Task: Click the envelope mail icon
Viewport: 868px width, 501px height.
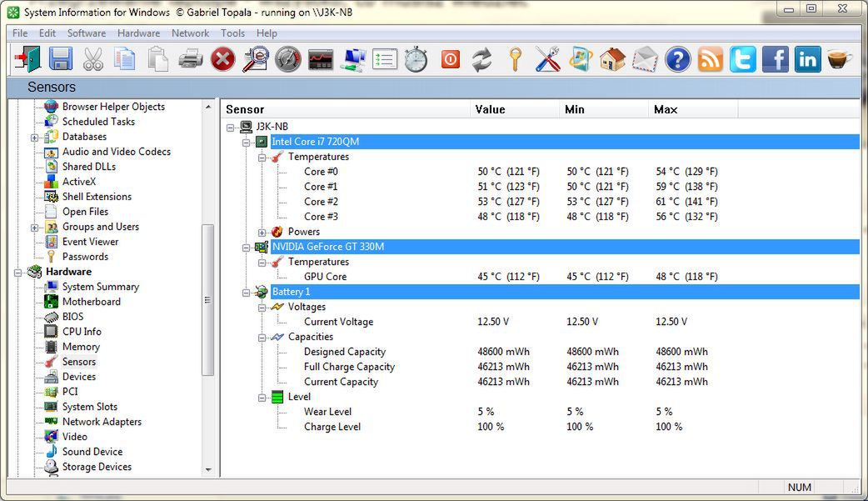Action: pyautogui.click(x=645, y=59)
